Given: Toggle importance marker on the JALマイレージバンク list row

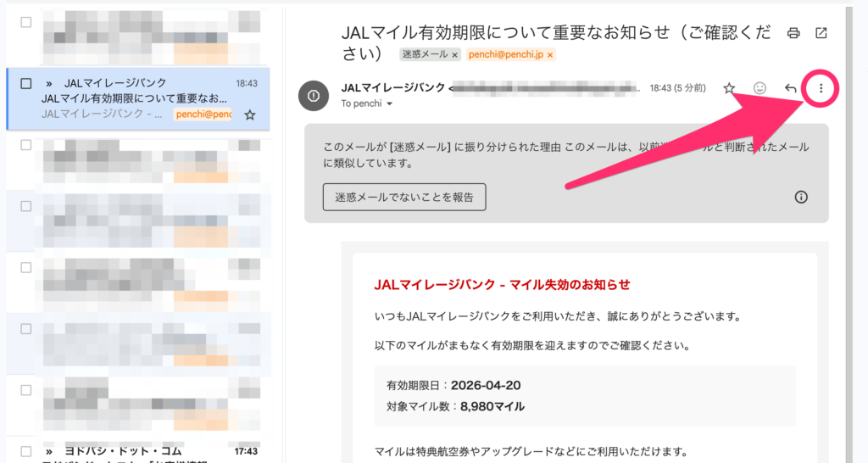Looking at the screenshot, I should [49, 83].
